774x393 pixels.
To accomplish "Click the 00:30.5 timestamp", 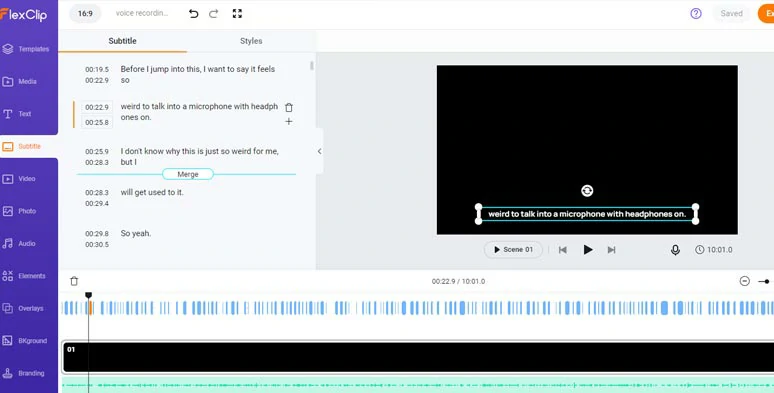I will (x=97, y=245).
